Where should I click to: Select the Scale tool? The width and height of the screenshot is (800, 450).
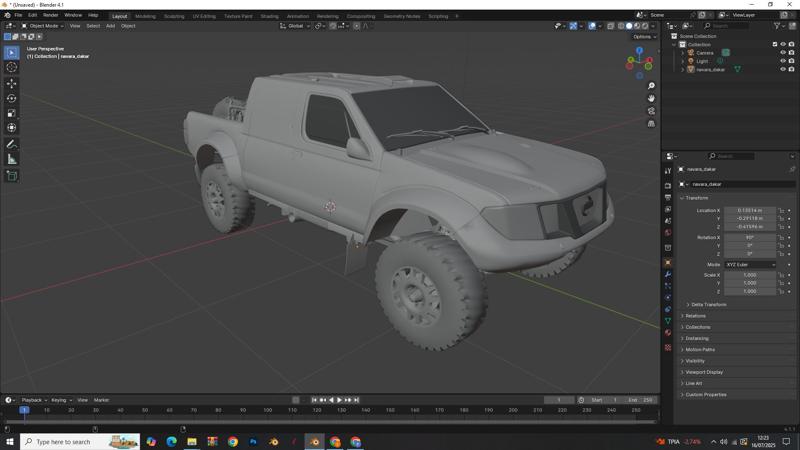(x=12, y=113)
